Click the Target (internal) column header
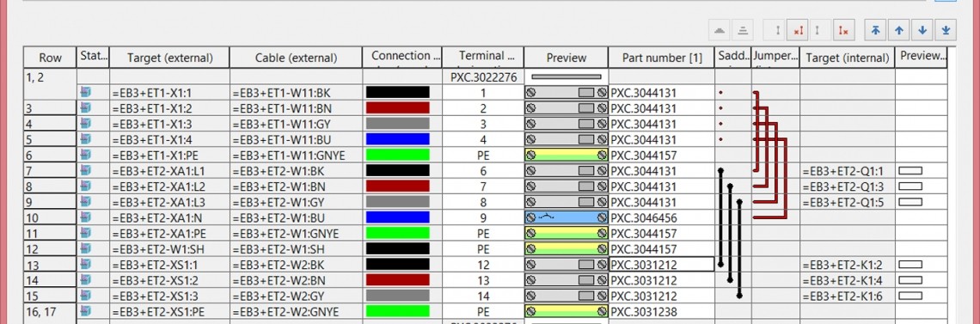Image resolution: width=980 pixels, height=324 pixels. click(848, 58)
